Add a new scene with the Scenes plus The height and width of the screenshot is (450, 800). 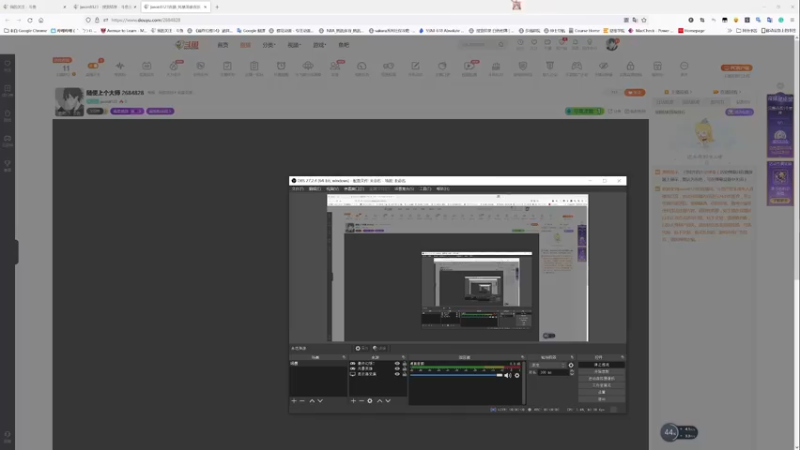pyautogui.click(x=294, y=401)
